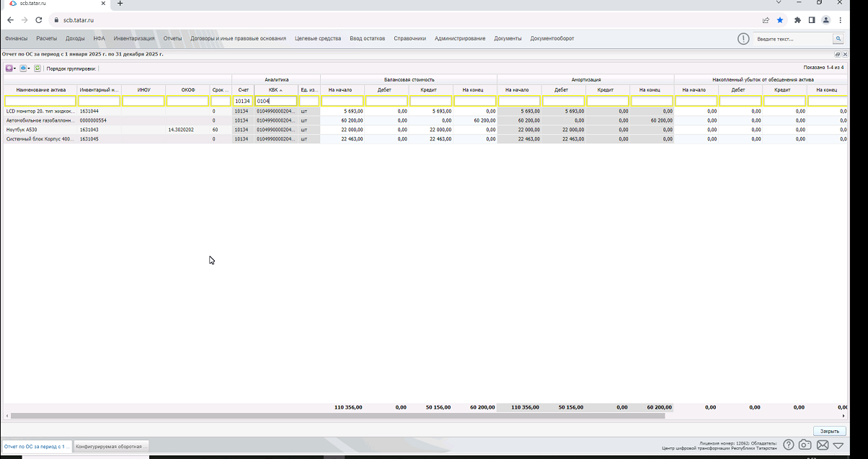
Task: Click the ОКОФ filter field
Action: (187, 101)
